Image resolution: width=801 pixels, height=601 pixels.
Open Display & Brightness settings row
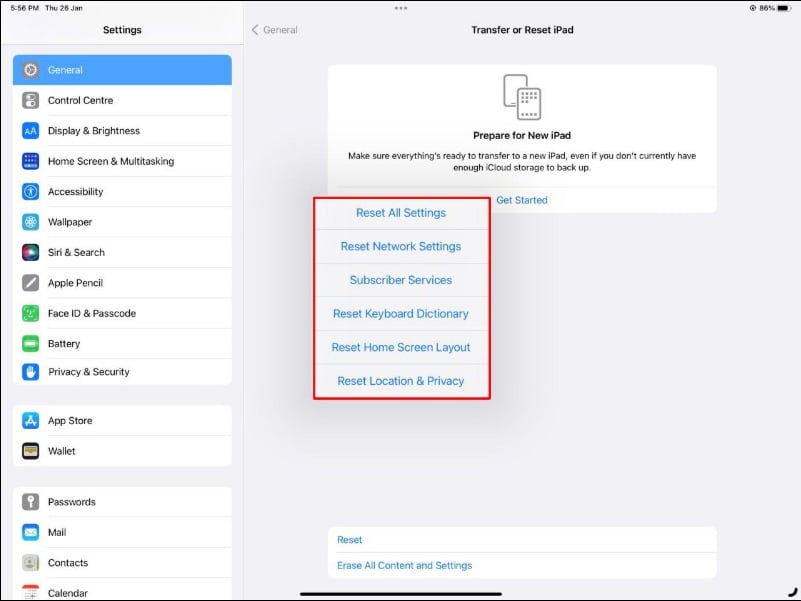(x=122, y=131)
